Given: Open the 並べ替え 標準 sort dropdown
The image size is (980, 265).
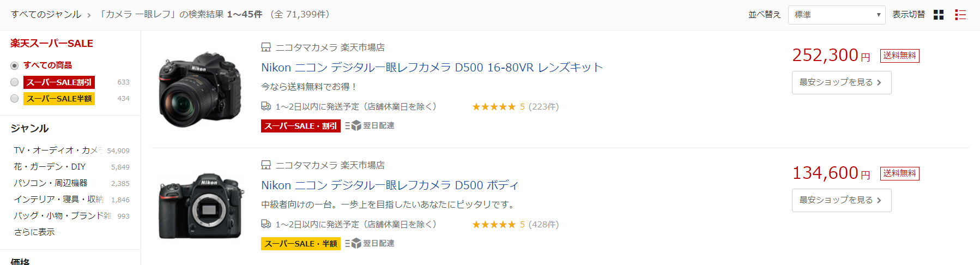Looking at the screenshot, I should (837, 15).
